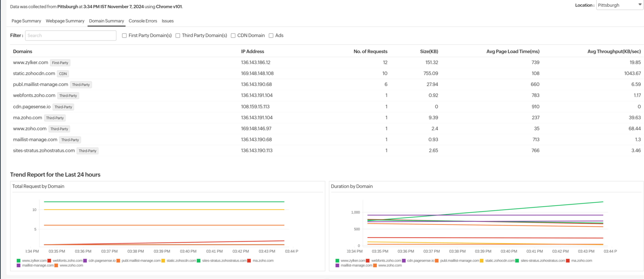Open www.zylker.com domain details
The width and height of the screenshot is (644, 279).
click(30, 62)
